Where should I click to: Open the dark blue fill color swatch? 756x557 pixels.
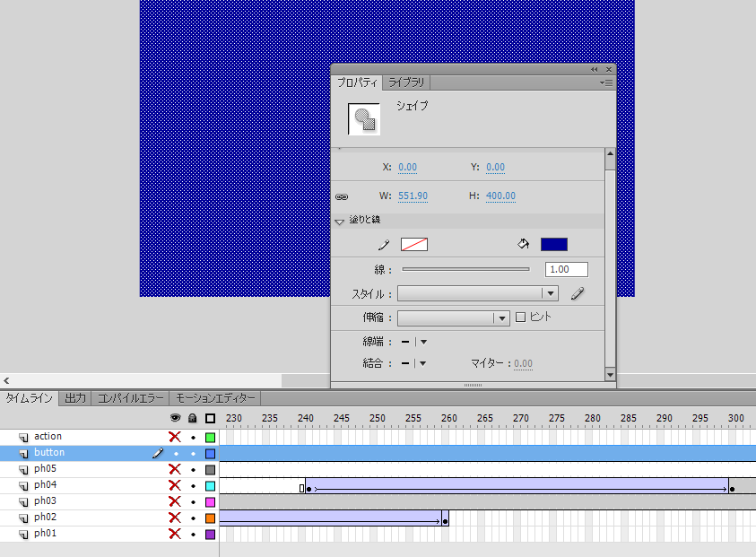[554, 245]
